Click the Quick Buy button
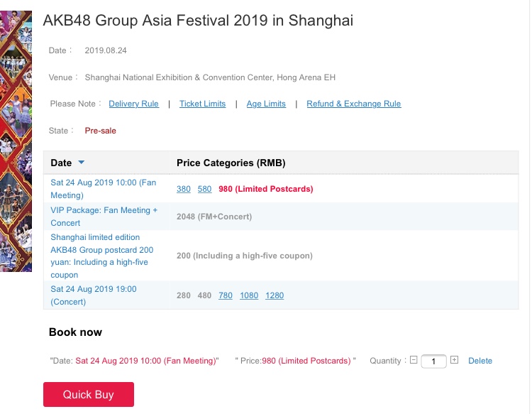 coord(89,394)
